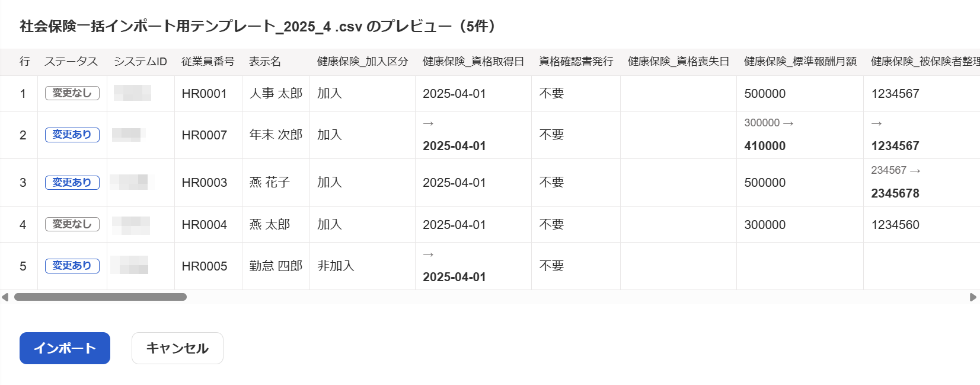Click the new value 2345678
The height and width of the screenshot is (385, 980).
[x=895, y=193]
